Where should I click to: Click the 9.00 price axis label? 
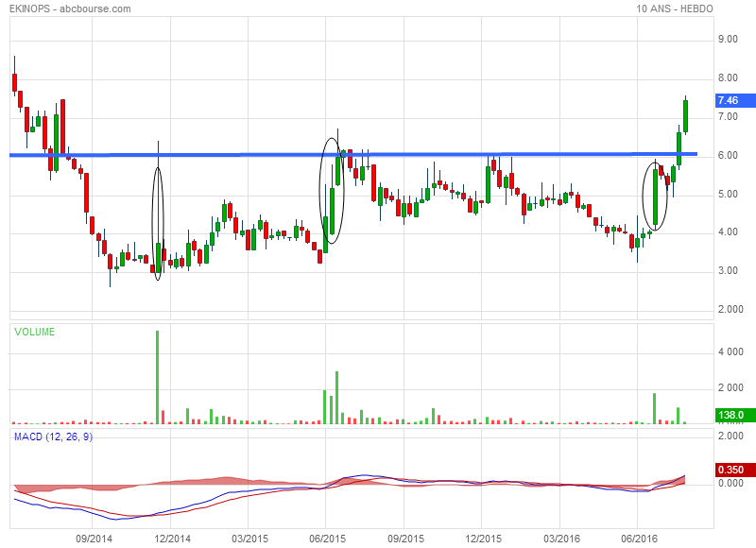tap(728, 39)
